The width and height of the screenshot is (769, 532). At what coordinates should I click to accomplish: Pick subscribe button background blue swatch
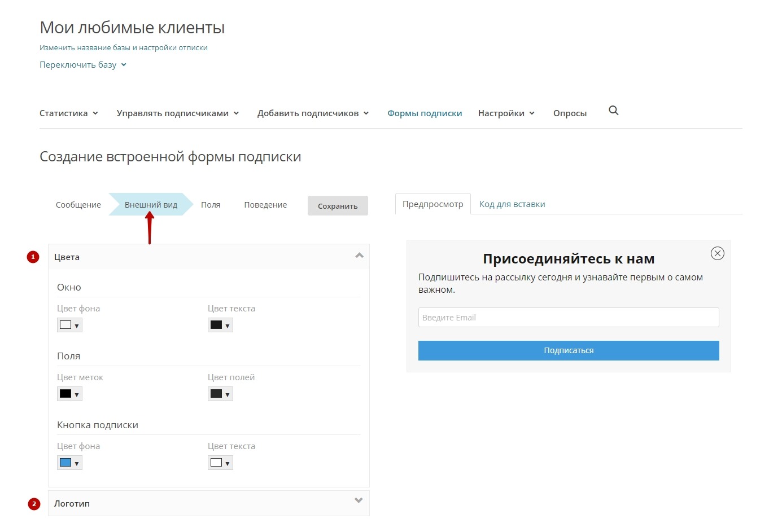[x=69, y=463]
